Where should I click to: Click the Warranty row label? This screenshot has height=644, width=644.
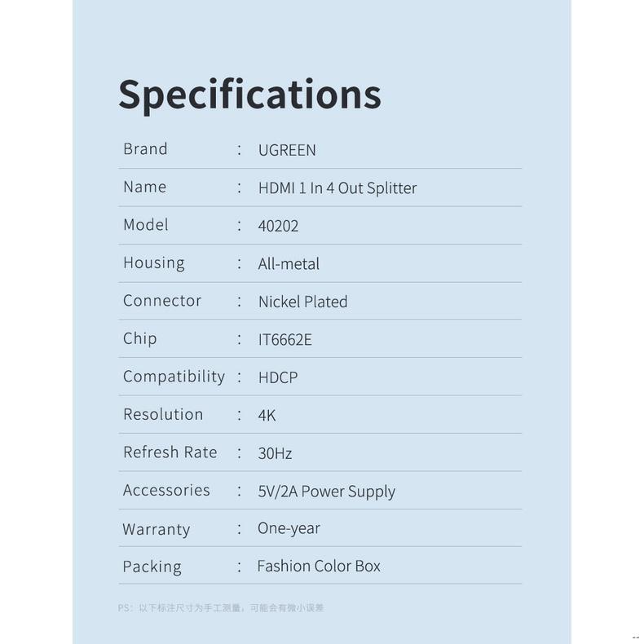156,529
